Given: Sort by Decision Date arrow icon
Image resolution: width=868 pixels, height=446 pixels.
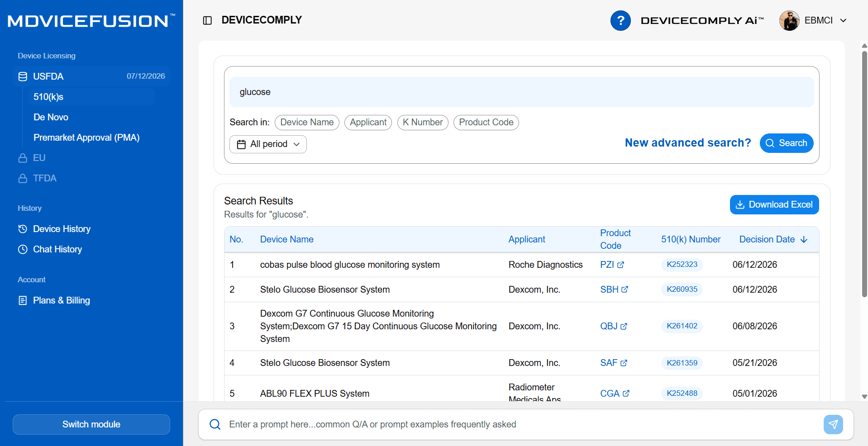Looking at the screenshot, I should tap(804, 240).
